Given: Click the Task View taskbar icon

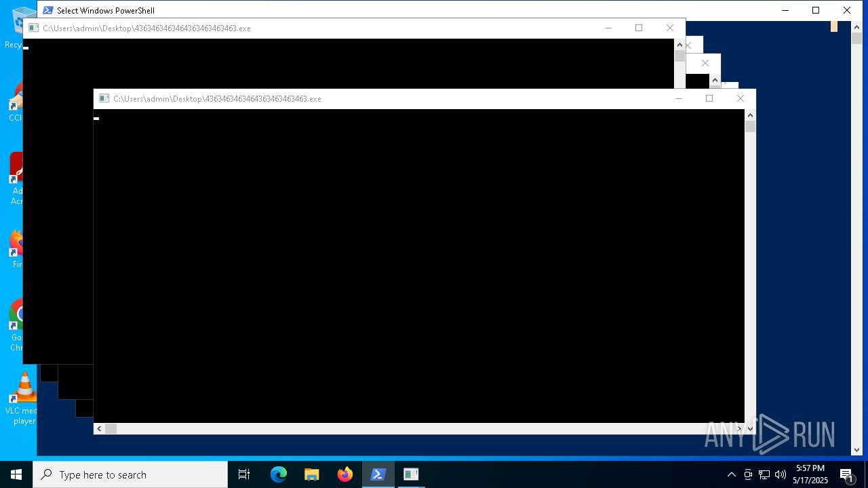Looking at the screenshot, I should tap(244, 474).
